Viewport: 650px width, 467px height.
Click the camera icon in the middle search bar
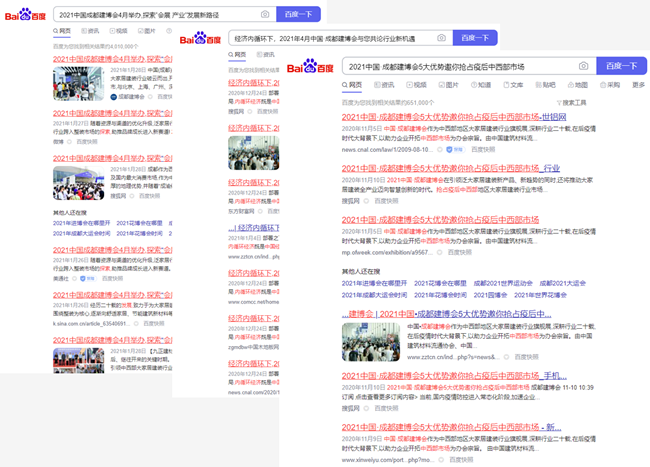pyautogui.click(x=441, y=38)
